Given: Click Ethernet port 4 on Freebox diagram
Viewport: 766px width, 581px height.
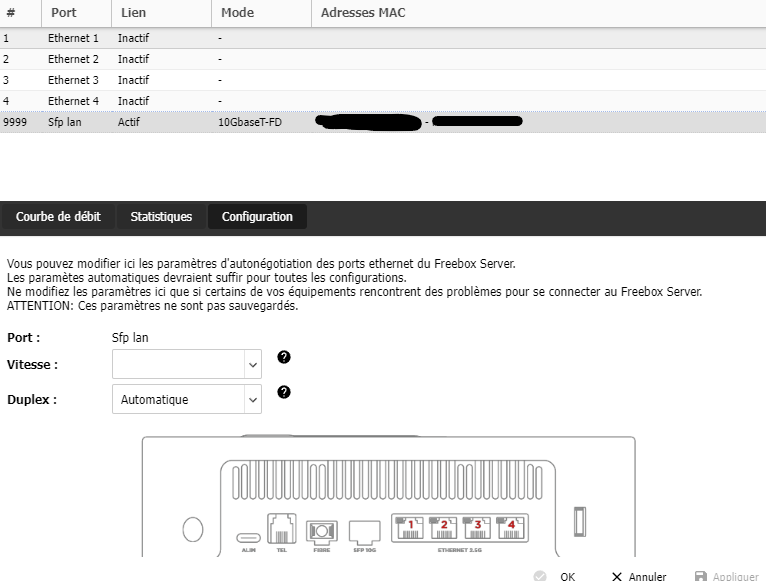Looking at the screenshot, I should click(x=510, y=528).
